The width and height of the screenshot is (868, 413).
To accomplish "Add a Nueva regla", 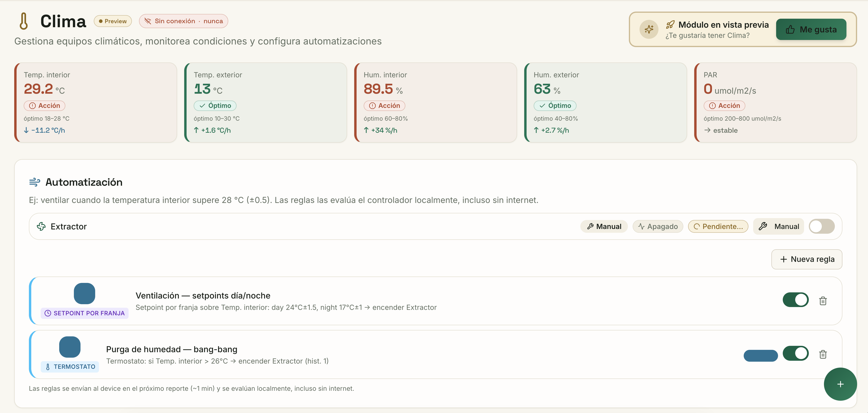I will [807, 259].
